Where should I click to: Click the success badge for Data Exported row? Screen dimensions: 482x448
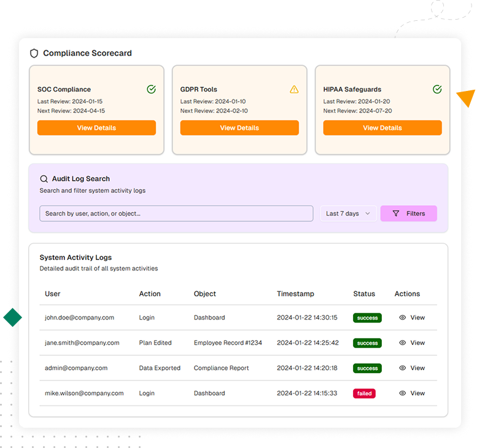tap(367, 368)
